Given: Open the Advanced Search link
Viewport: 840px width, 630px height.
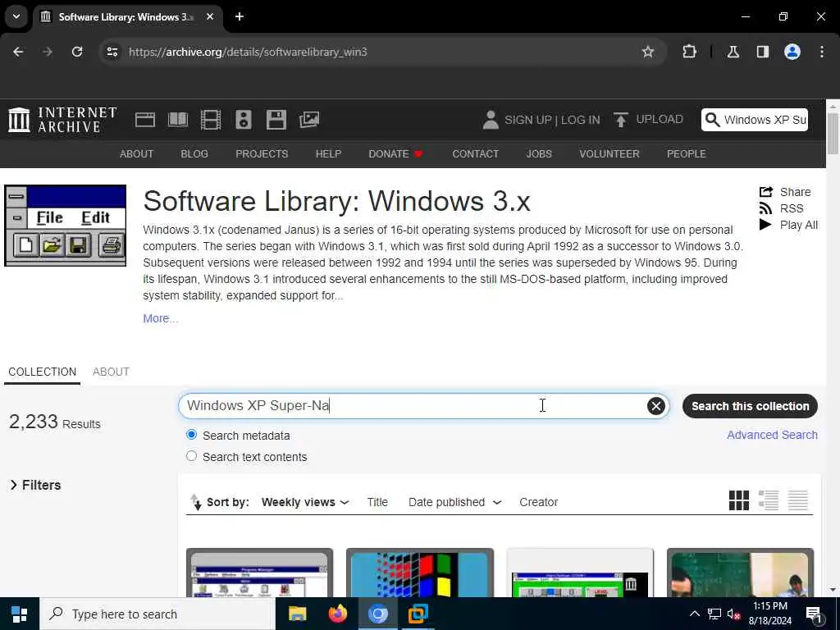Looking at the screenshot, I should 772,435.
